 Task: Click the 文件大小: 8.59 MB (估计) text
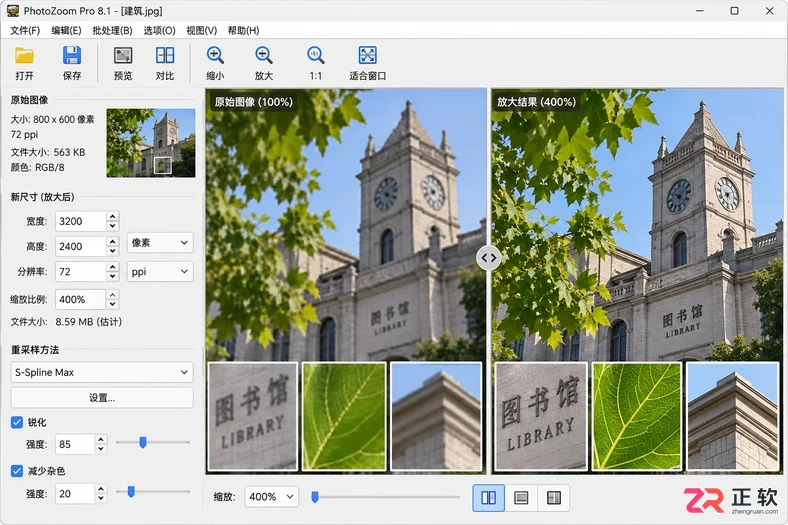(x=66, y=322)
